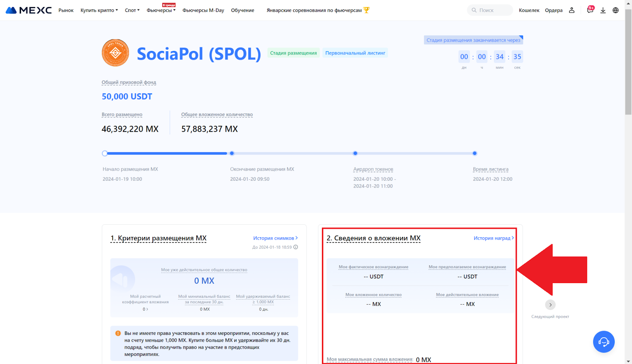Click the SociaPol token logo

click(115, 53)
